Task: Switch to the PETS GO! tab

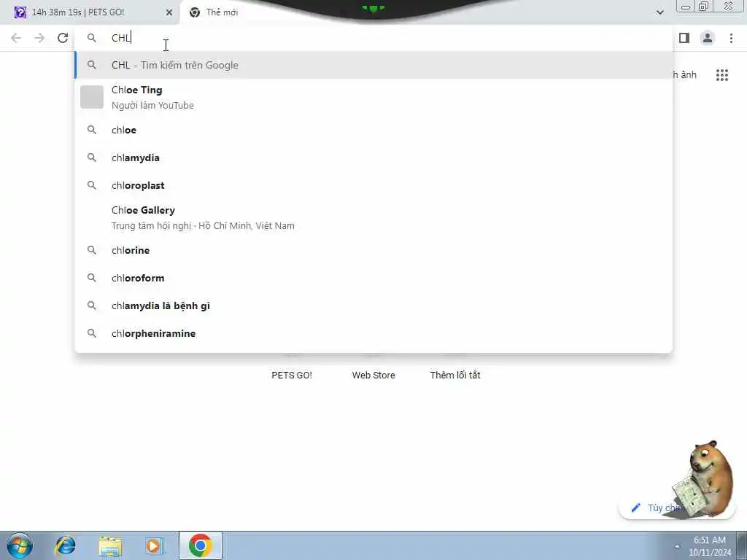Action: click(90, 12)
